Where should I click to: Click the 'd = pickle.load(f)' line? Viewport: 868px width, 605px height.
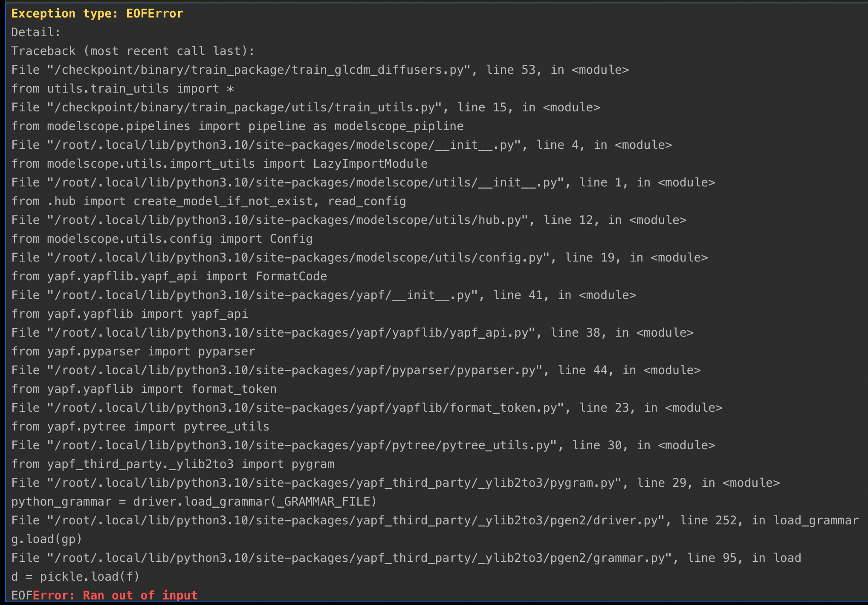coord(75,577)
